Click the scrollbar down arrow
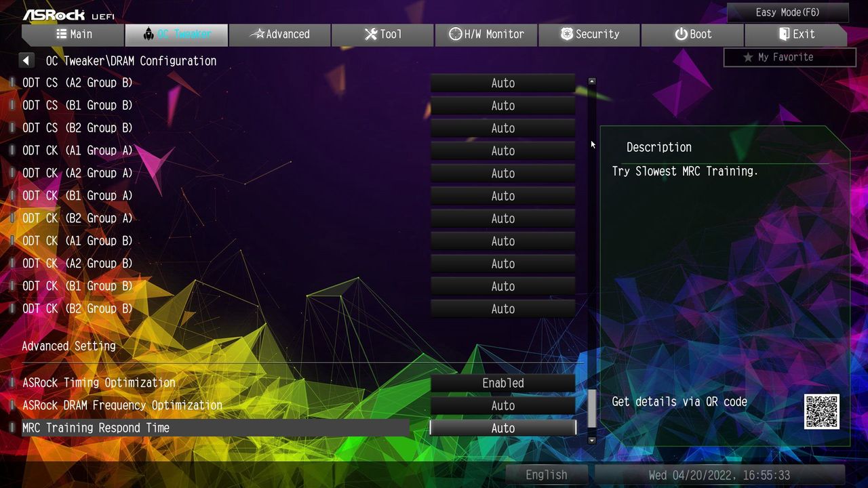This screenshot has width=868, height=488. point(592,440)
